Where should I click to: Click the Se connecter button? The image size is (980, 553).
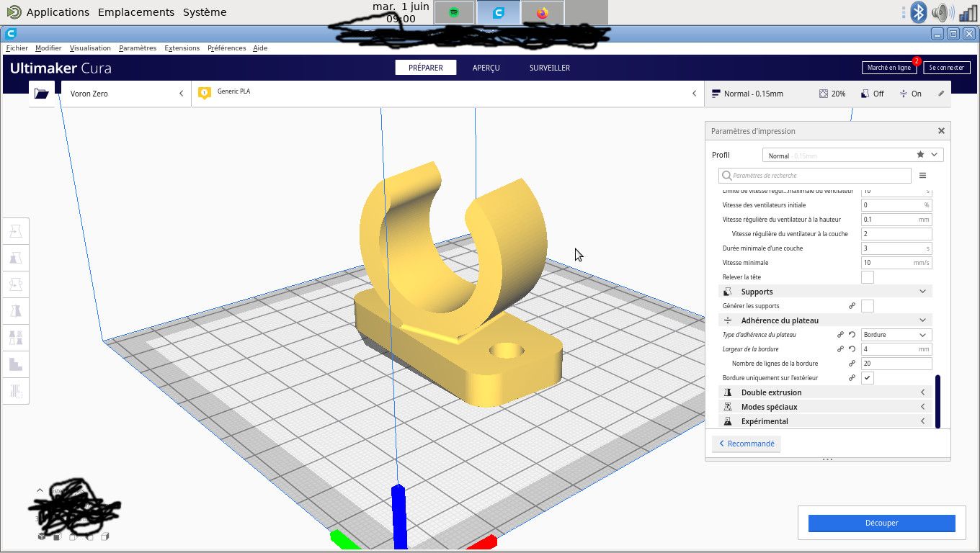[947, 68]
